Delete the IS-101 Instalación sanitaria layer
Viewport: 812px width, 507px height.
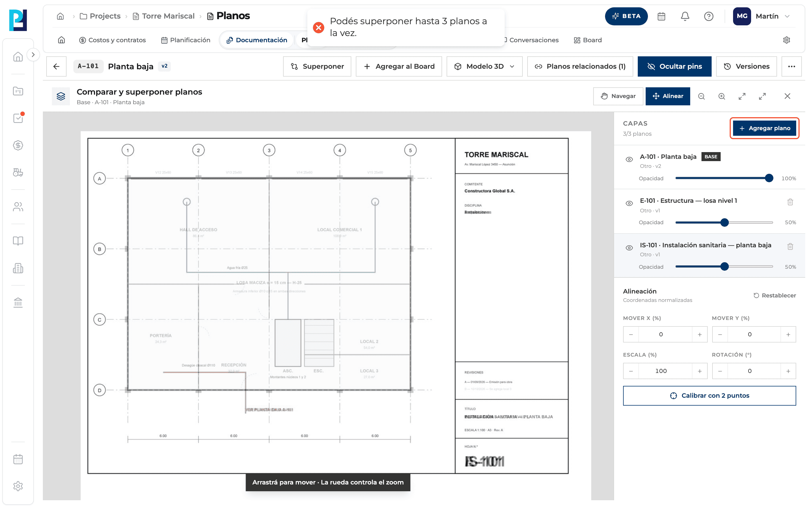[790, 246]
